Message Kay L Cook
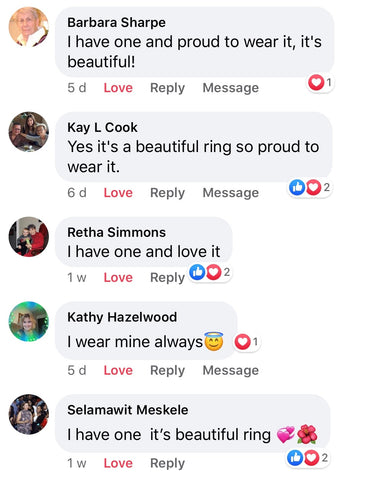Screen dimensions: 375x480 (x=231, y=193)
